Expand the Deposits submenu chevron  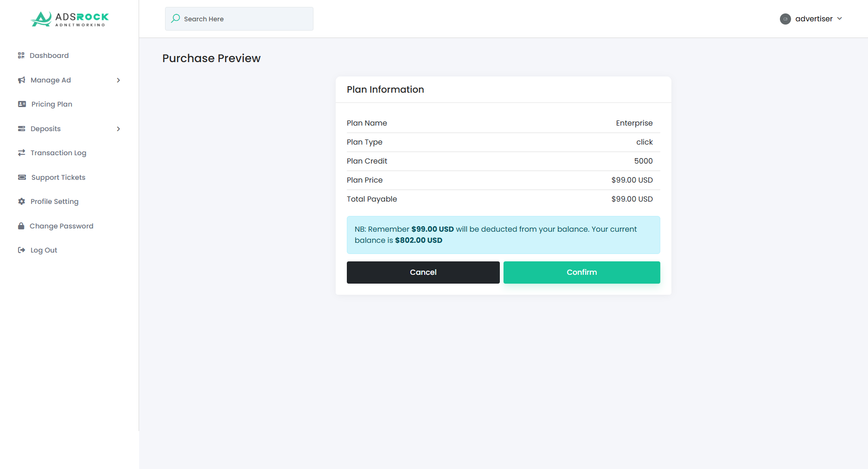click(x=119, y=129)
